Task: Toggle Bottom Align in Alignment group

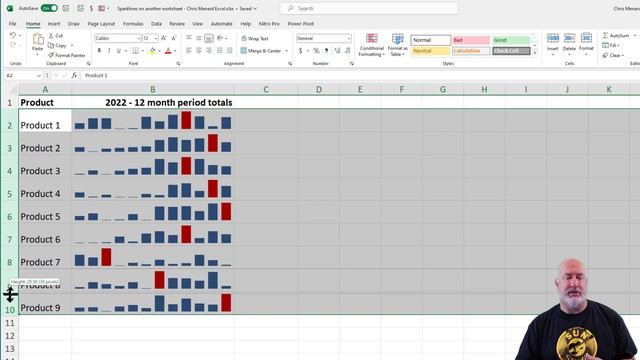Action: point(209,38)
